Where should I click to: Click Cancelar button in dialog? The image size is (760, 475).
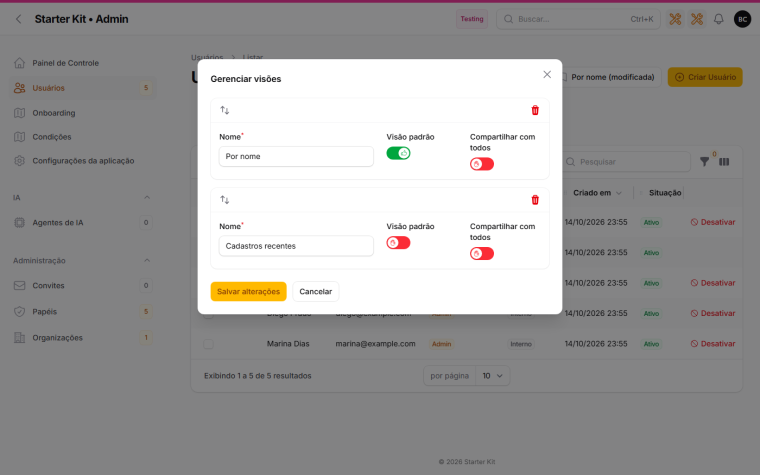(x=316, y=291)
